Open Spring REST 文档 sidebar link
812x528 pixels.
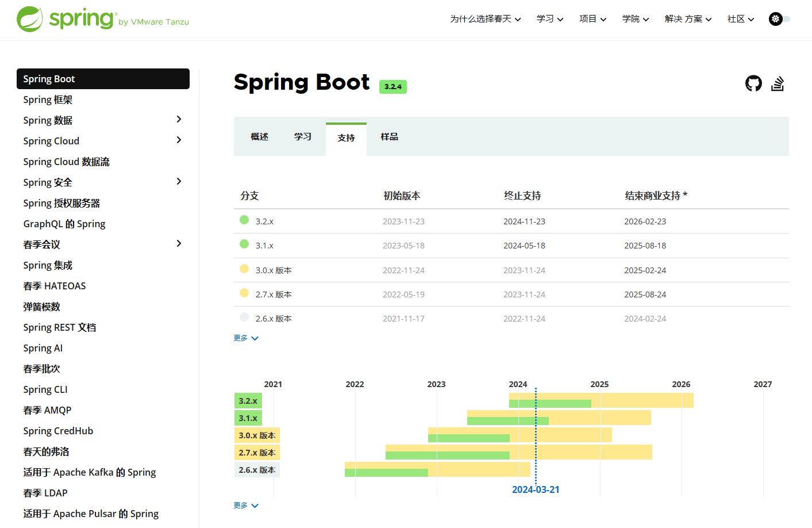pyautogui.click(x=60, y=327)
